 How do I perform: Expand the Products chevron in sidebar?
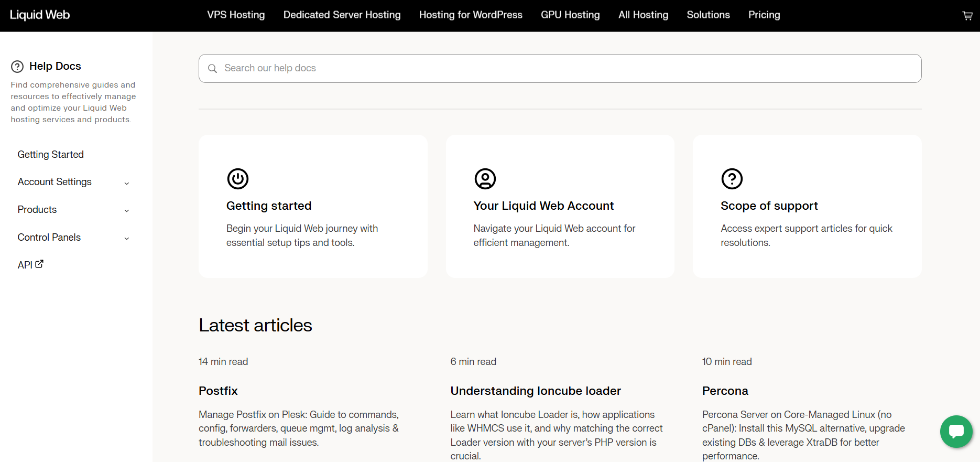126,211
